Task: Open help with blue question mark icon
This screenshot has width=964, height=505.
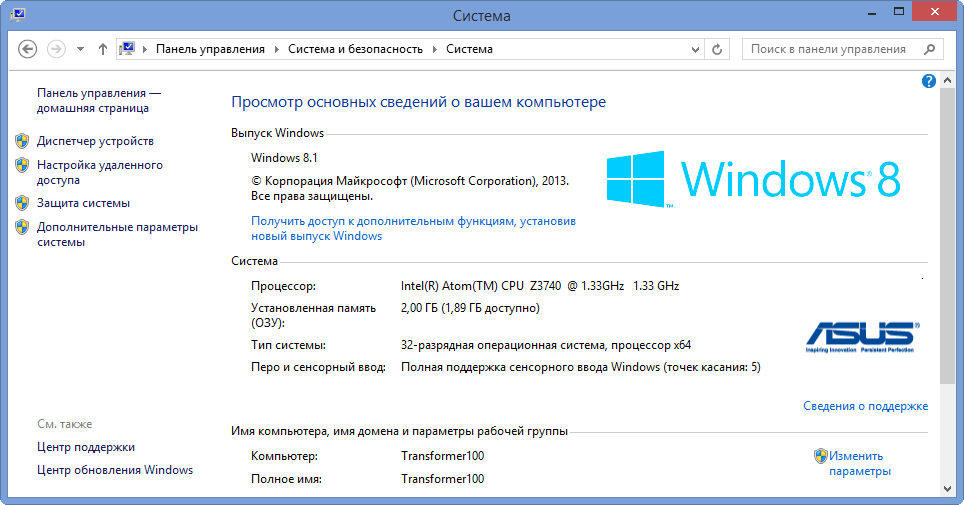Action: pos(929,81)
